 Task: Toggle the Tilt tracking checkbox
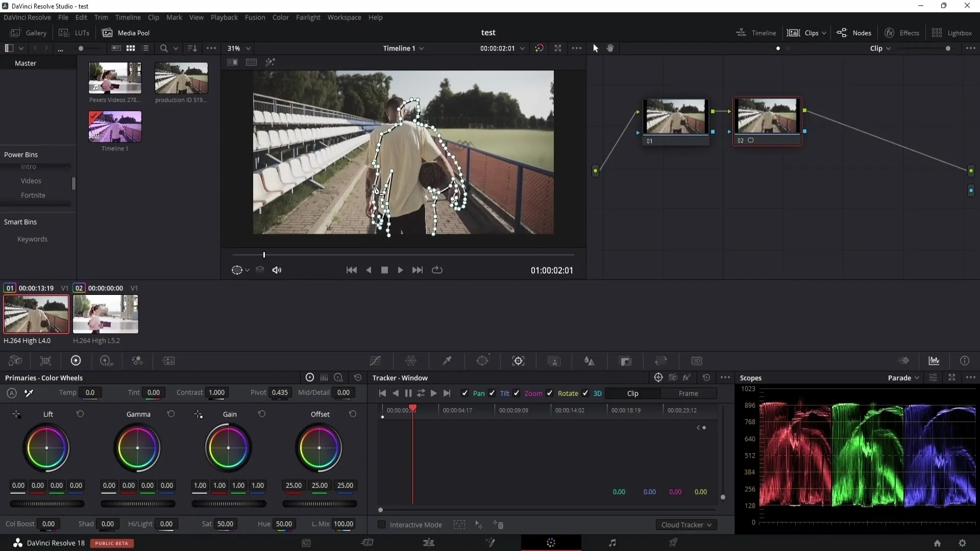(x=492, y=393)
